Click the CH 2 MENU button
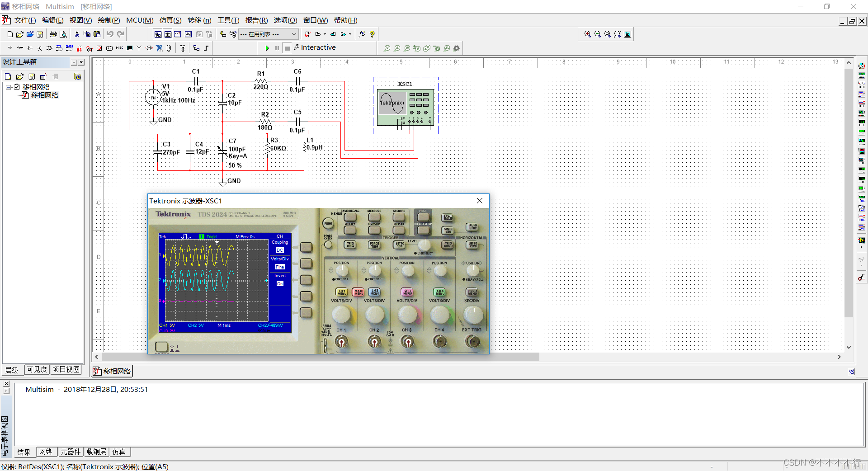The width and height of the screenshot is (868, 471). click(375, 292)
